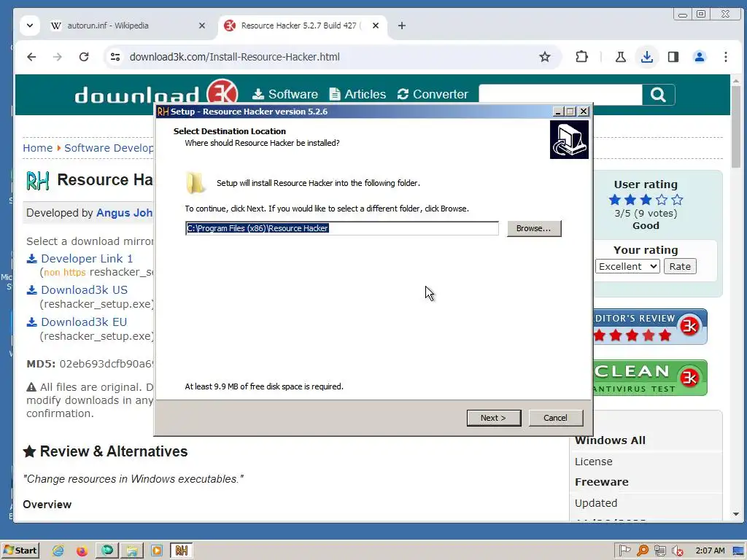Click the magnifier search button on download3k
Image resolution: width=747 pixels, height=560 pixels.
(x=659, y=94)
